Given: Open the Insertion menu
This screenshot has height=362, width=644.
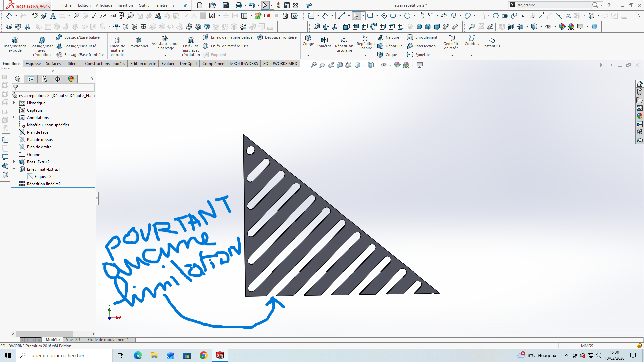Looking at the screenshot, I should pos(125,5).
